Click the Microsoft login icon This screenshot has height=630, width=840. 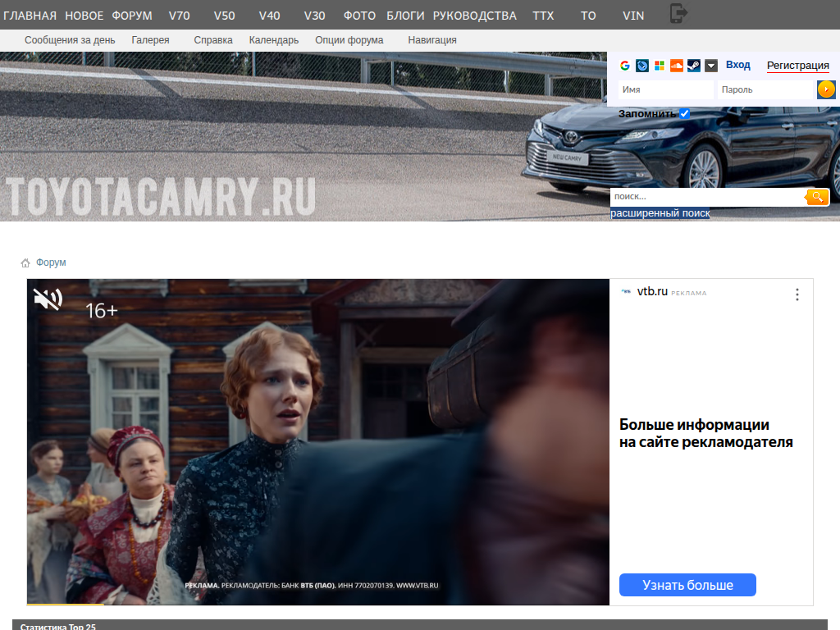(659, 66)
